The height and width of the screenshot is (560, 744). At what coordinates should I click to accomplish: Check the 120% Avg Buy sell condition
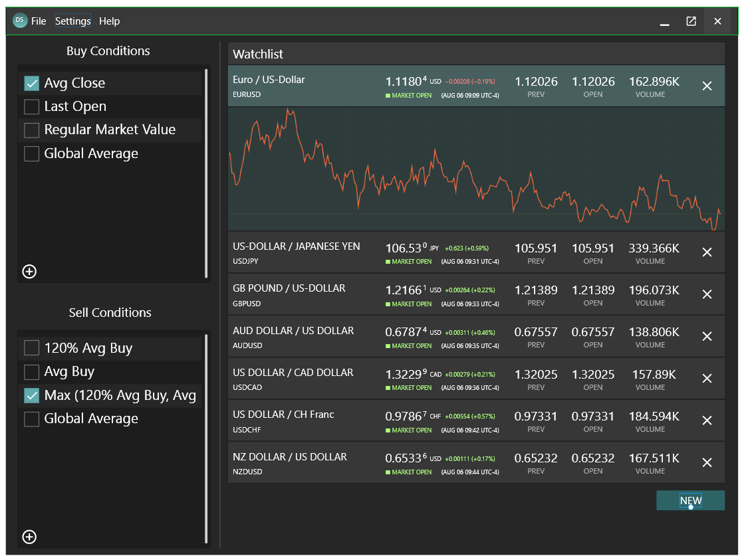pos(31,348)
